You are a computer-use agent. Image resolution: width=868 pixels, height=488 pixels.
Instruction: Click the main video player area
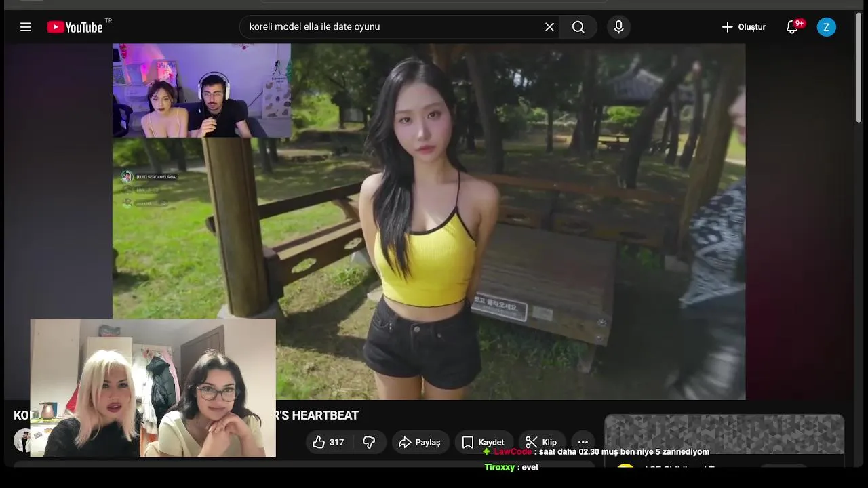[x=429, y=222]
